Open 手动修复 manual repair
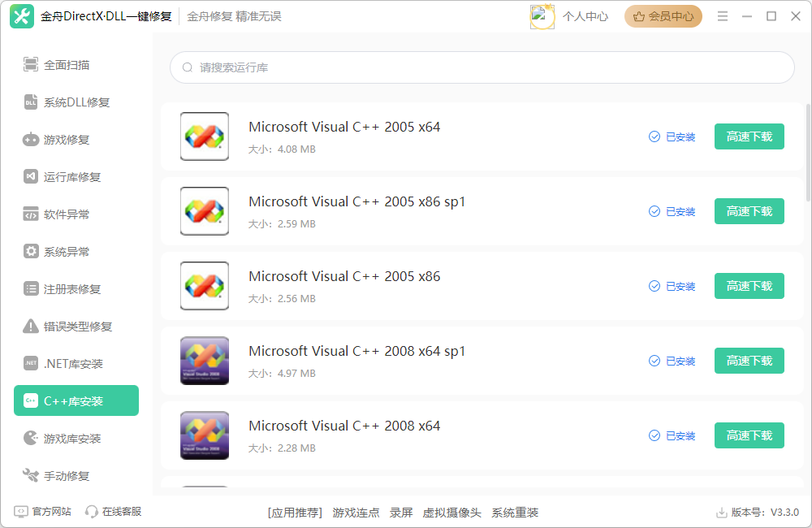Viewport: 812px width, 528px height. click(67, 476)
